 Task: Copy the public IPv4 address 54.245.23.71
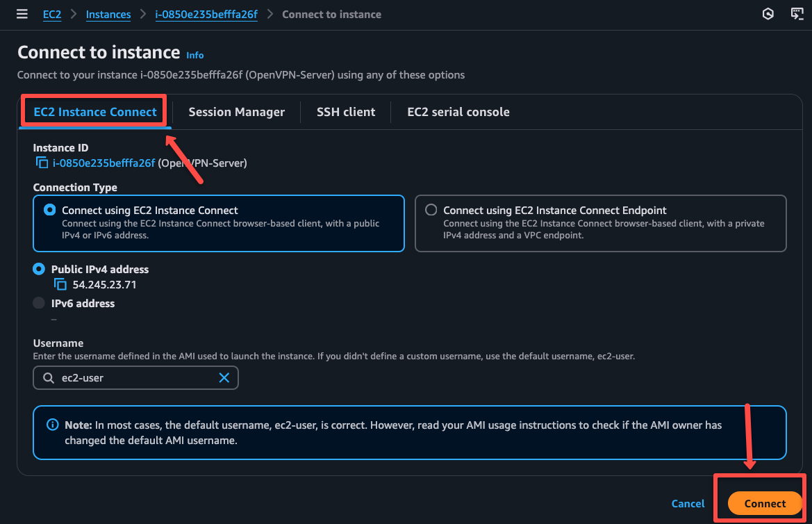pyautogui.click(x=60, y=284)
